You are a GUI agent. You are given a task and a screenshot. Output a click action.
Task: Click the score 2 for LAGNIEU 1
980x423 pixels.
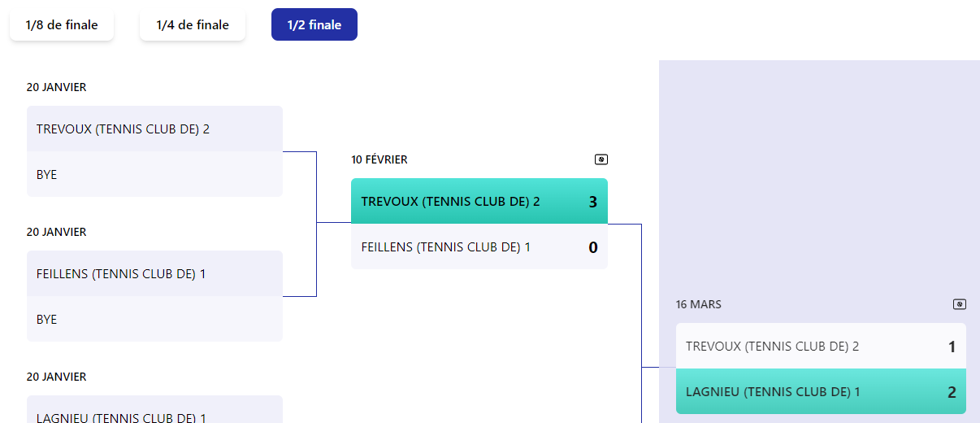(952, 392)
